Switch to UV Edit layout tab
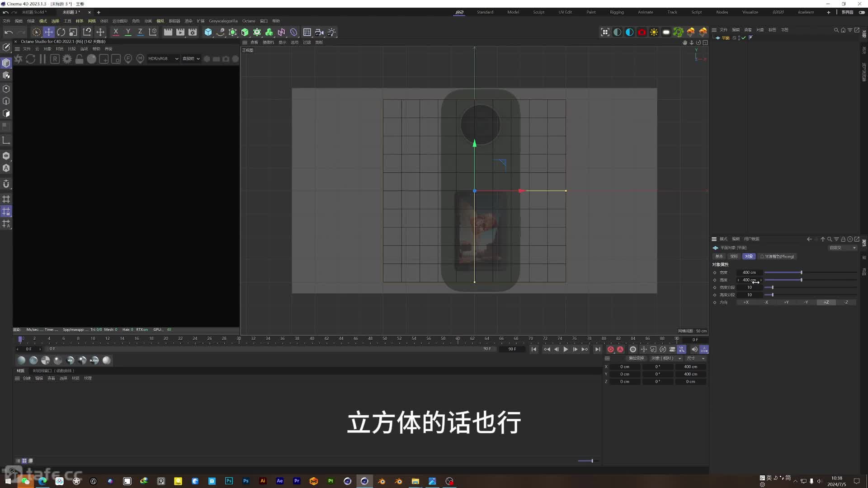Viewport: 868px width, 488px height. point(565,12)
